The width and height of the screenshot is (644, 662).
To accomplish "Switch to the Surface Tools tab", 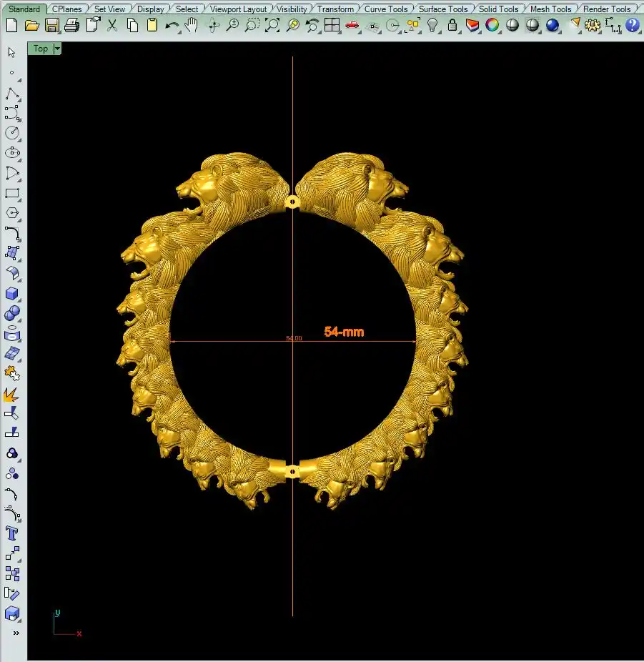I will coord(442,9).
